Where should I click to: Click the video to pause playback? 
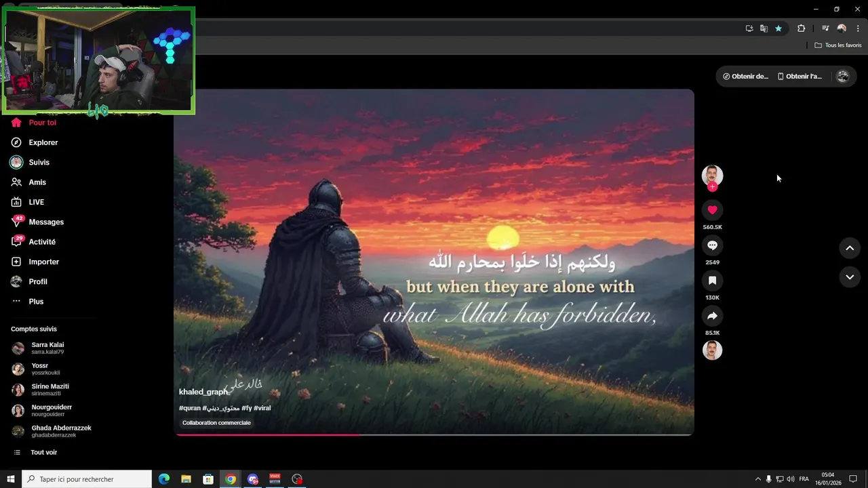[x=434, y=262]
